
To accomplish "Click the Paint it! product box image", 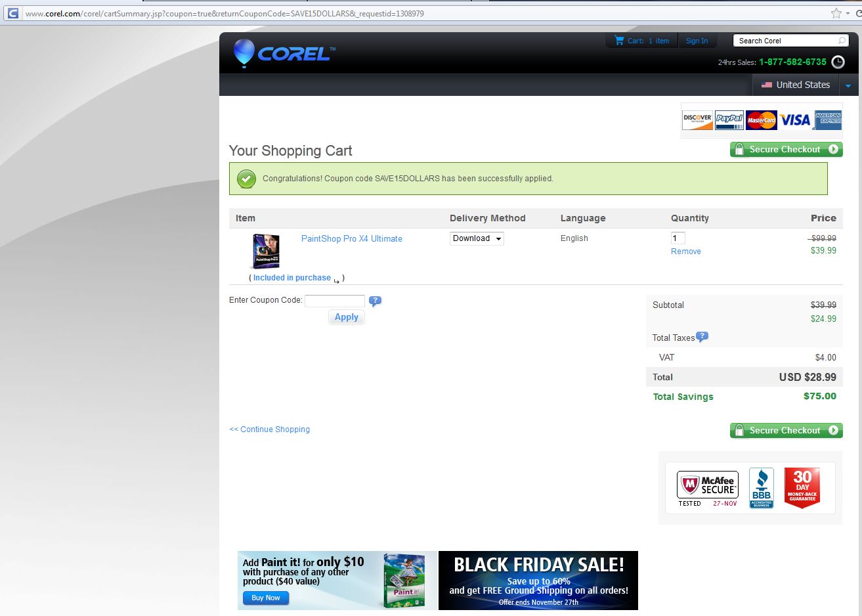I will click(x=404, y=582).
